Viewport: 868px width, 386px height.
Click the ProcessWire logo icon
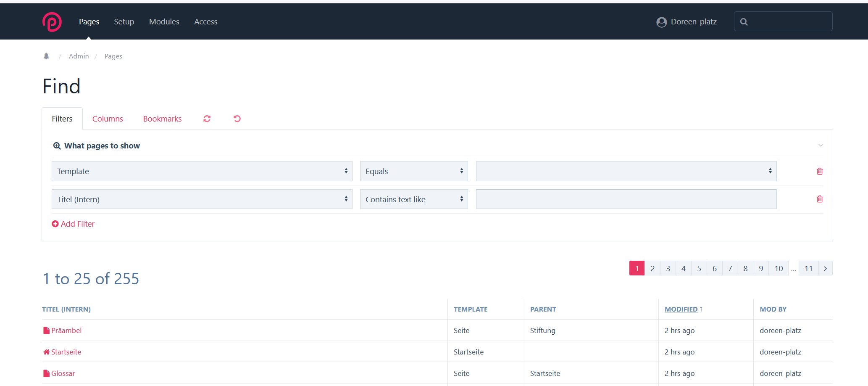[52, 22]
